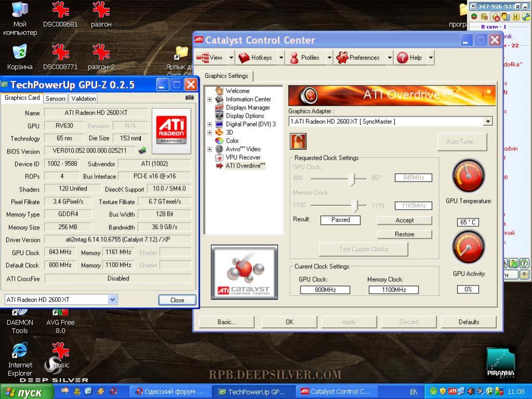532x399 pixels.
Task: Switch to the Sensors tab in GPU-Z
Action: [56, 98]
